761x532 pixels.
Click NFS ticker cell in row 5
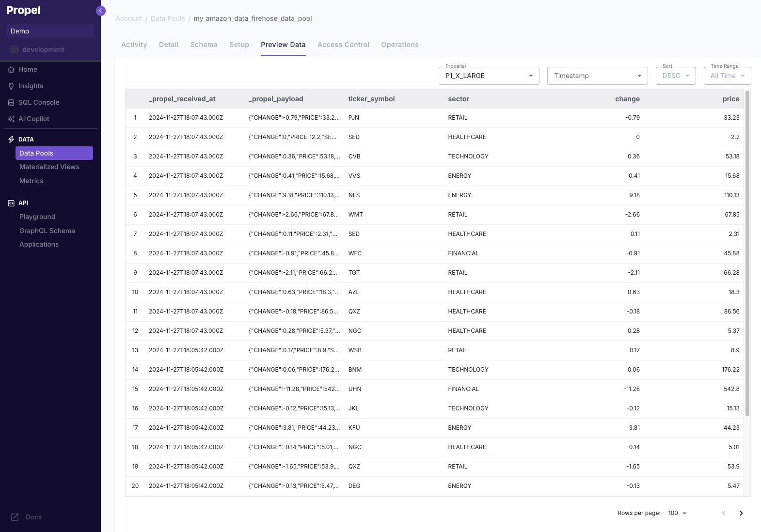[x=354, y=195]
